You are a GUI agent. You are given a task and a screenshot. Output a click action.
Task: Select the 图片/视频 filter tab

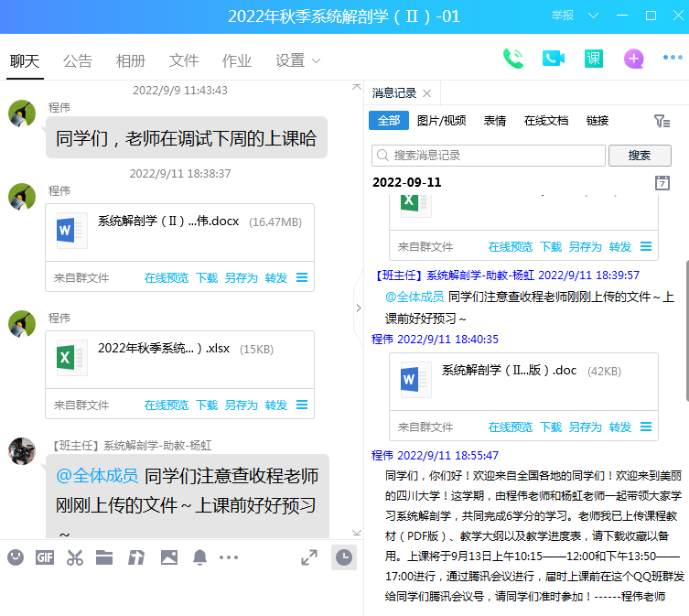point(441,121)
